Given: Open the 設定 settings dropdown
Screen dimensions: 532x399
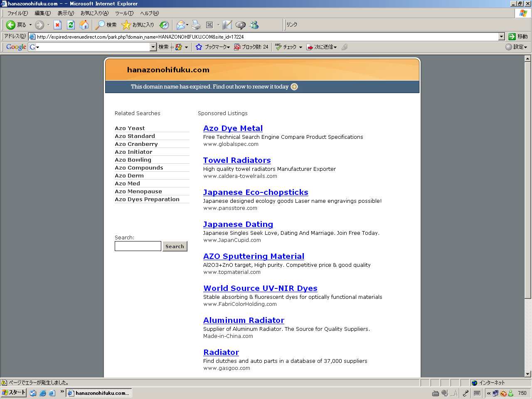Looking at the screenshot, I should (x=516, y=47).
